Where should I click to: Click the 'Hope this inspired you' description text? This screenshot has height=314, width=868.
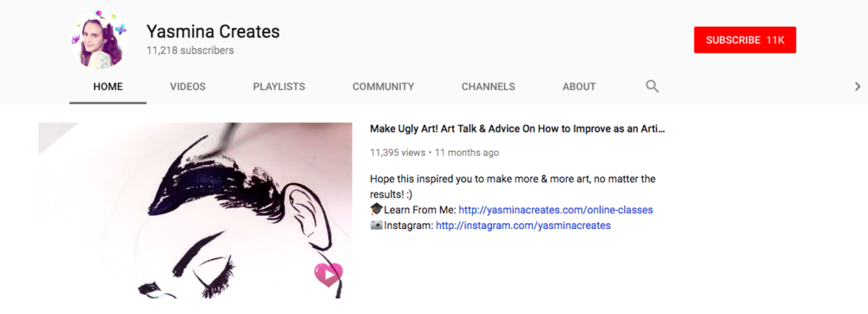tap(513, 186)
